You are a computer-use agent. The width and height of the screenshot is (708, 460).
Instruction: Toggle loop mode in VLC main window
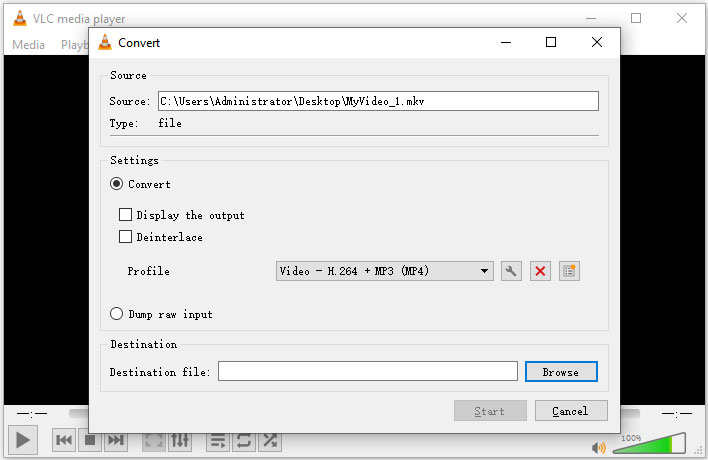tap(244, 440)
